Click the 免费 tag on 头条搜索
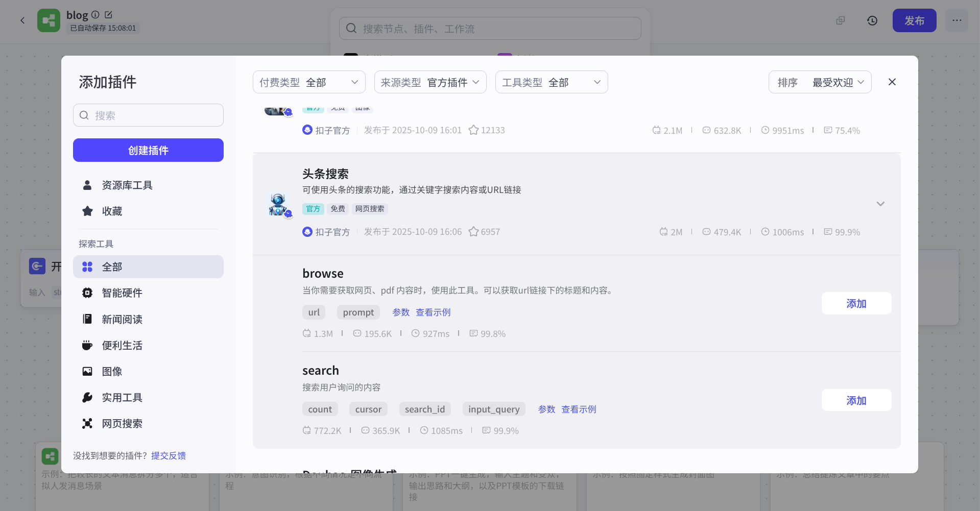This screenshot has height=511, width=980. (338, 209)
